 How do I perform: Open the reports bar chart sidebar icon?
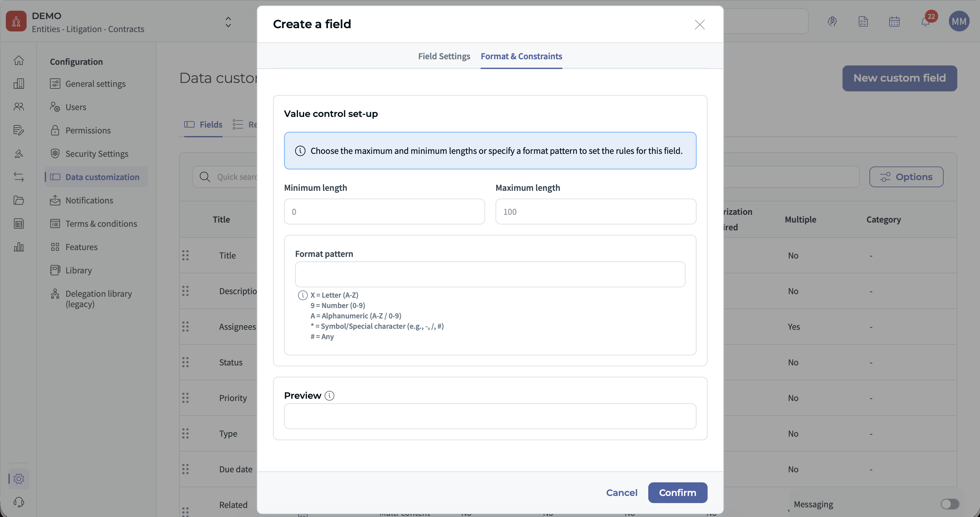click(x=18, y=247)
